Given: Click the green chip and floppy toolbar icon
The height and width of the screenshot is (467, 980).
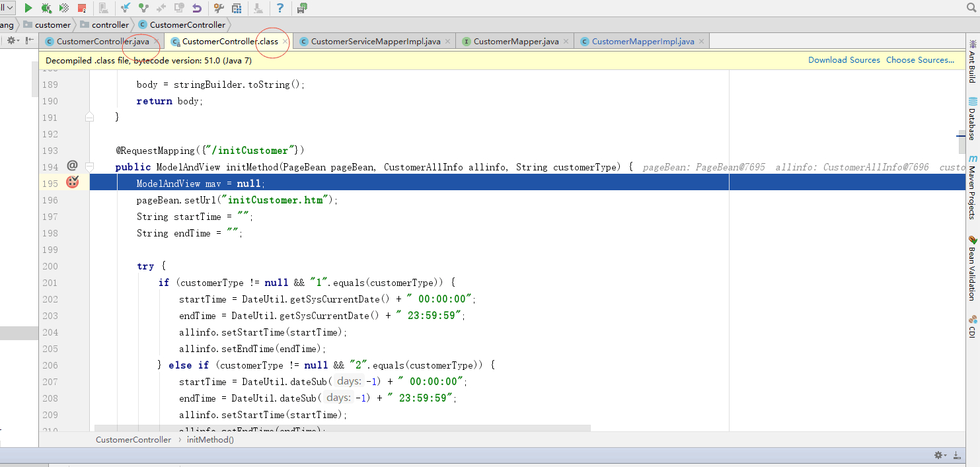Looking at the screenshot, I should (302, 8).
